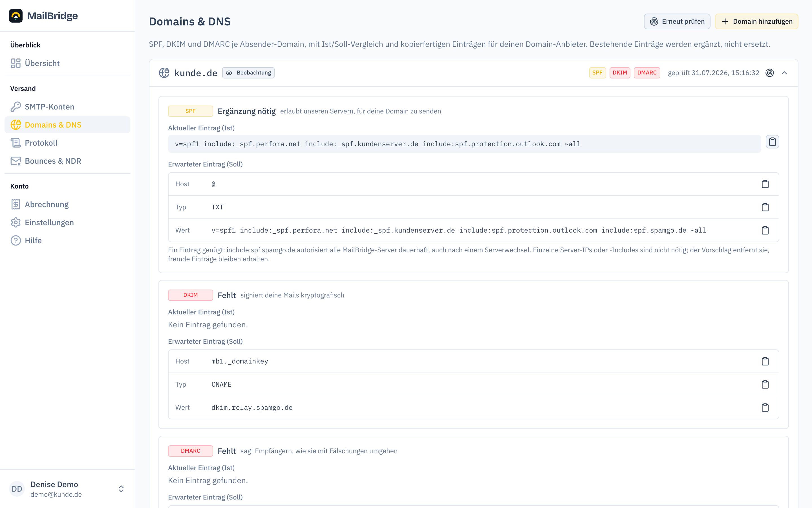The image size is (812, 508).
Task: Click the TXT type value
Action: tap(217, 207)
